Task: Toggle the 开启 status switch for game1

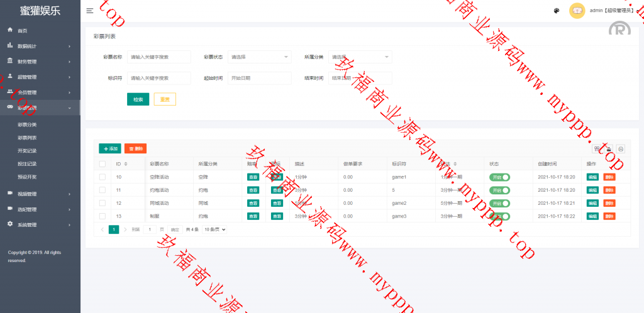Action: 499,177
